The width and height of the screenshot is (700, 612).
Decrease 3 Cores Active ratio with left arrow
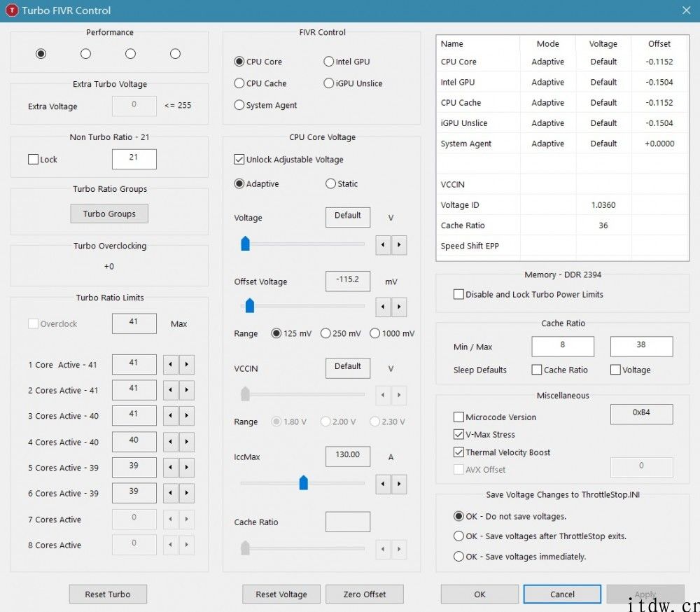[171, 415]
